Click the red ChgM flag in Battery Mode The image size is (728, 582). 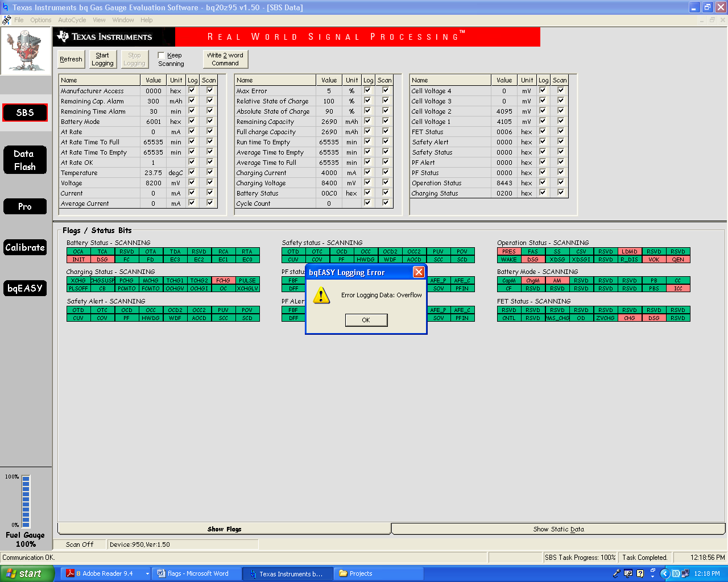tap(533, 280)
